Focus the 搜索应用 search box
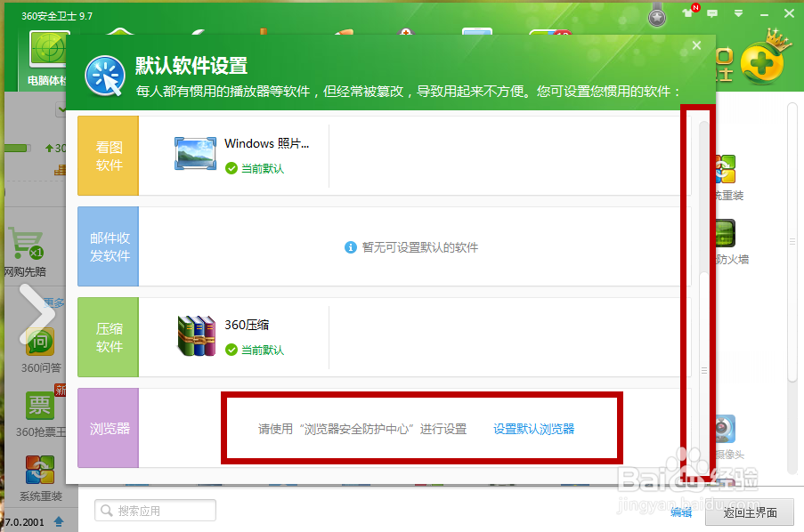The image size is (804, 532). (x=155, y=511)
